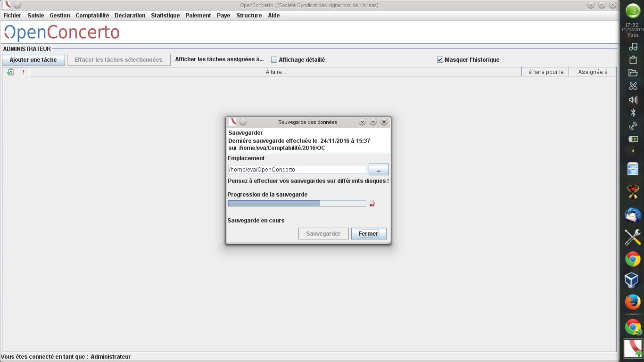Click the clock showing 17:32
This screenshot has height=362, width=644.
632,25
